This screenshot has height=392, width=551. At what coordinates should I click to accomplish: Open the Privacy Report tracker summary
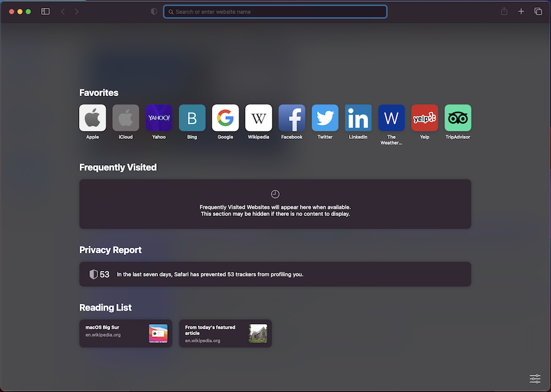point(275,275)
